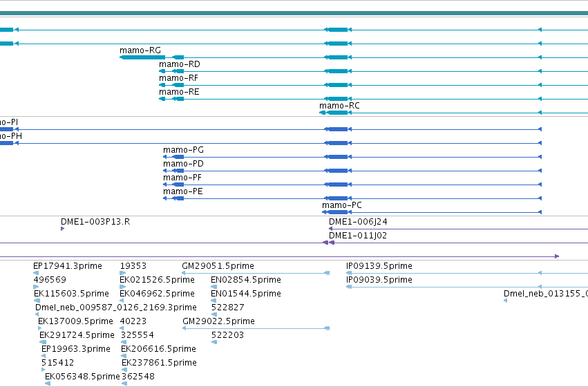The height and width of the screenshot is (387, 588).
Task: Click the GM29022.5prime EST label
Action: coord(218,321)
